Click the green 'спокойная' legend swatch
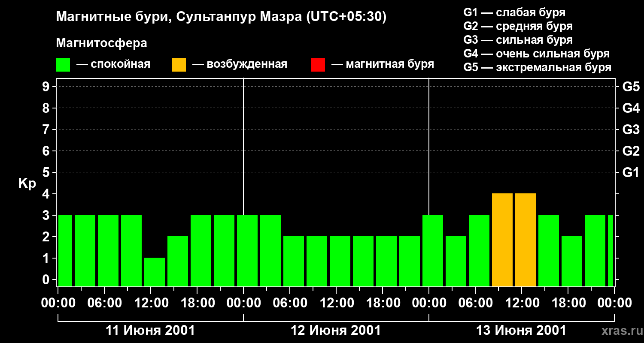 pyautogui.click(x=63, y=65)
